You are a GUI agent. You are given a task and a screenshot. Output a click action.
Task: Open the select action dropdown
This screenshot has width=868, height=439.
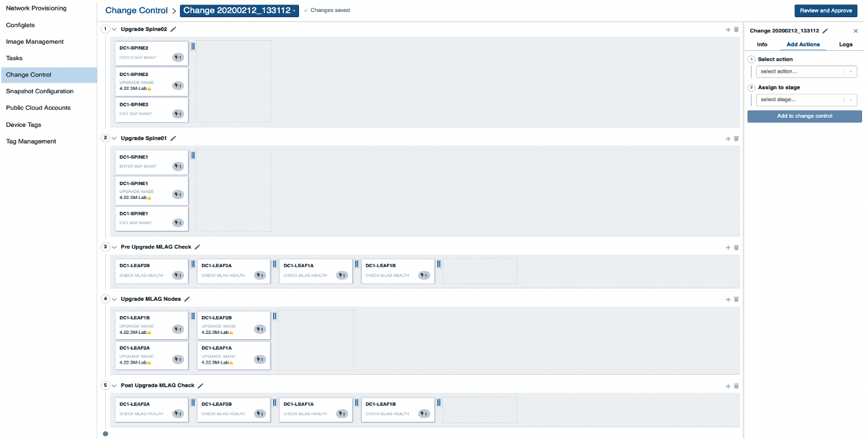coord(806,71)
